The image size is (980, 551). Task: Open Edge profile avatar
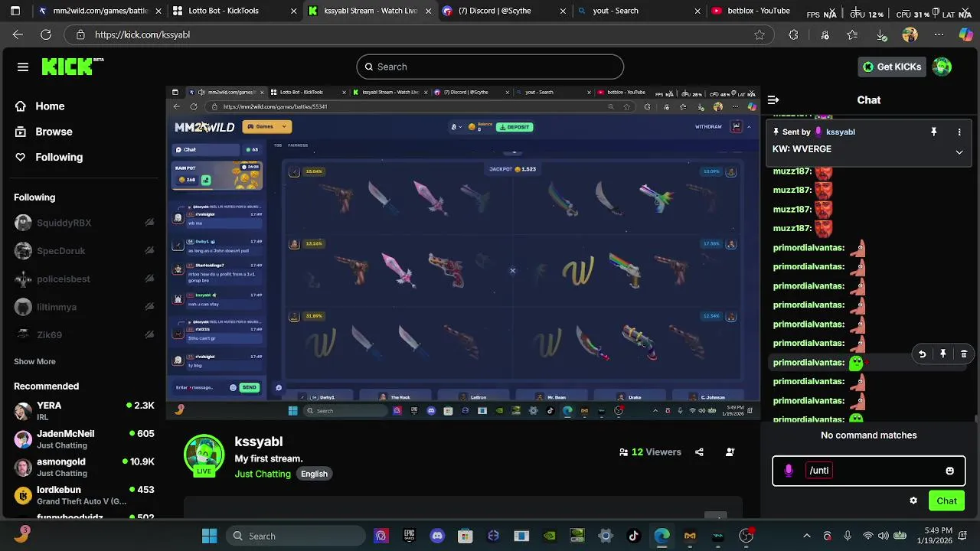910,34
